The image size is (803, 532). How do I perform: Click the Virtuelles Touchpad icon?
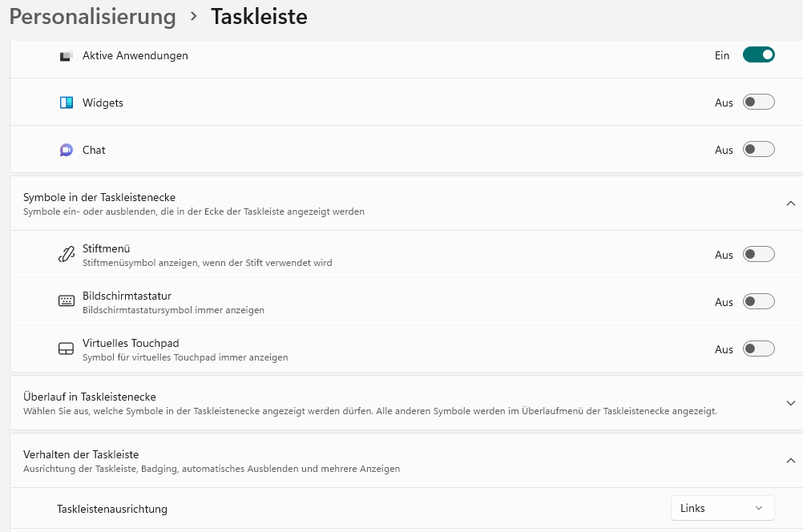point(66,349)
